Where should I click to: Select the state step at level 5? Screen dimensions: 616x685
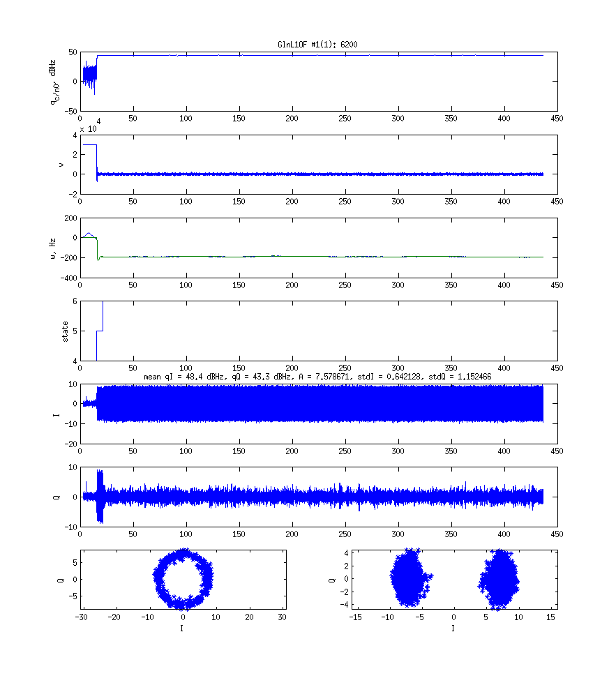click(x=100, y=331)
